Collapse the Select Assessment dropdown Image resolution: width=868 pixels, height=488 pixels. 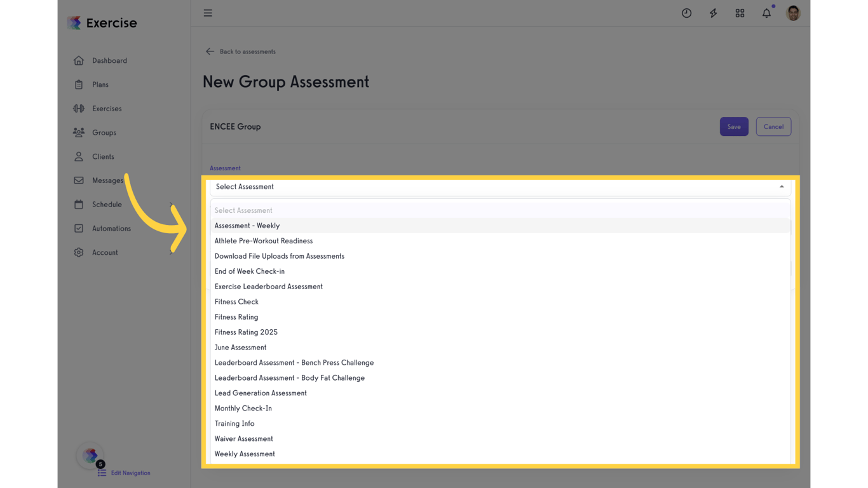(x=781, y=186)
